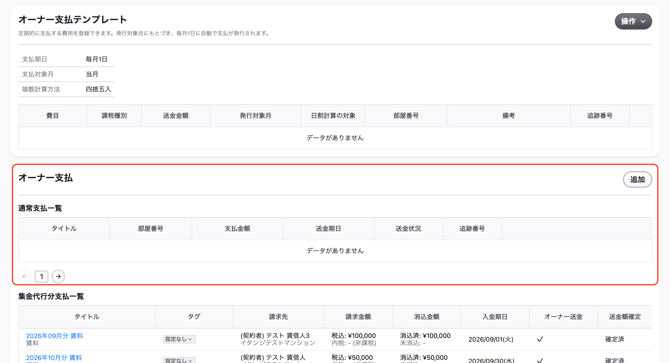This screenshot has height=363, width=670.
Task: Click the オーナー送金 checkmark for 2026/09/01
Action: 540,339
